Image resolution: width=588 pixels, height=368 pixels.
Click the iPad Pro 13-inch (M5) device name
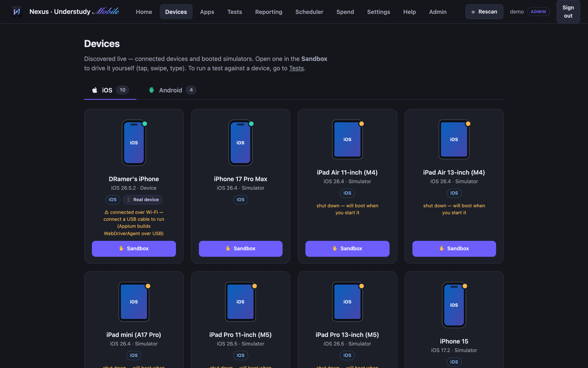point(347,335)
